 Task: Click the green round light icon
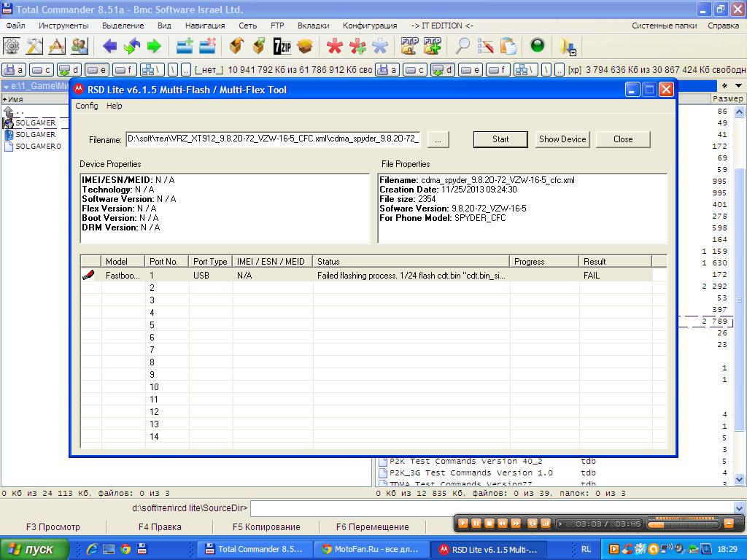pos(538,46)
